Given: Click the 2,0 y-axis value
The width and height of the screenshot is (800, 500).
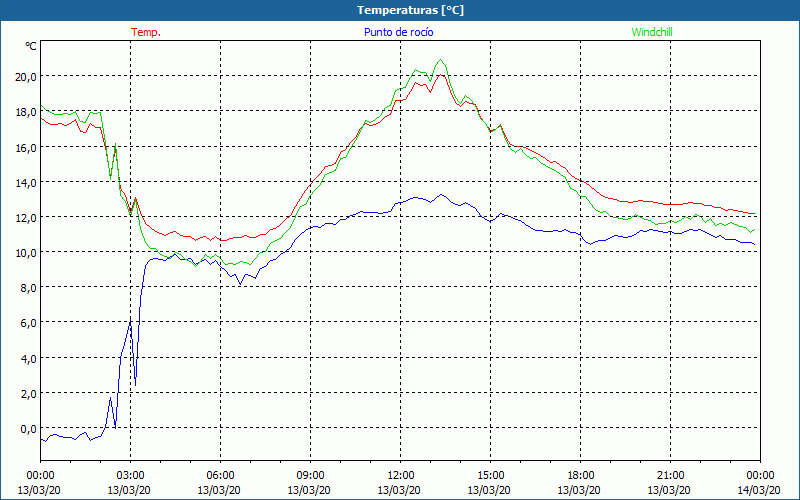Looking at the screenshot, I should click(x=28, y=393).
